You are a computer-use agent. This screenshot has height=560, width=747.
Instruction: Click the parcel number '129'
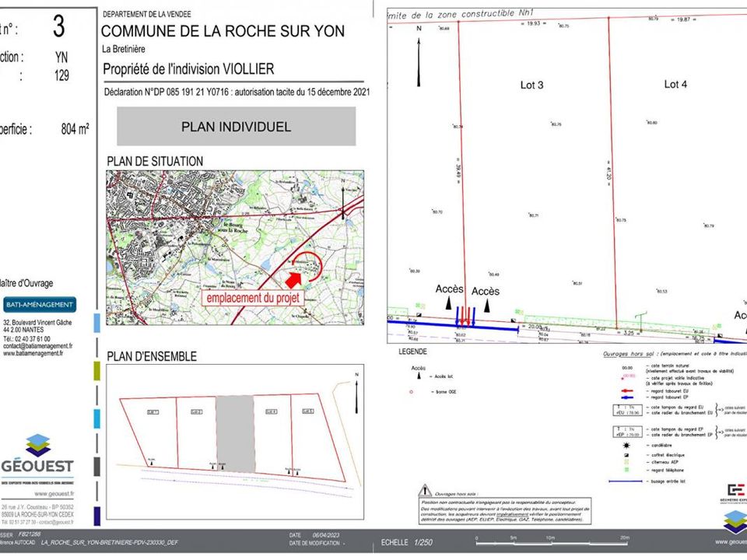61,75
